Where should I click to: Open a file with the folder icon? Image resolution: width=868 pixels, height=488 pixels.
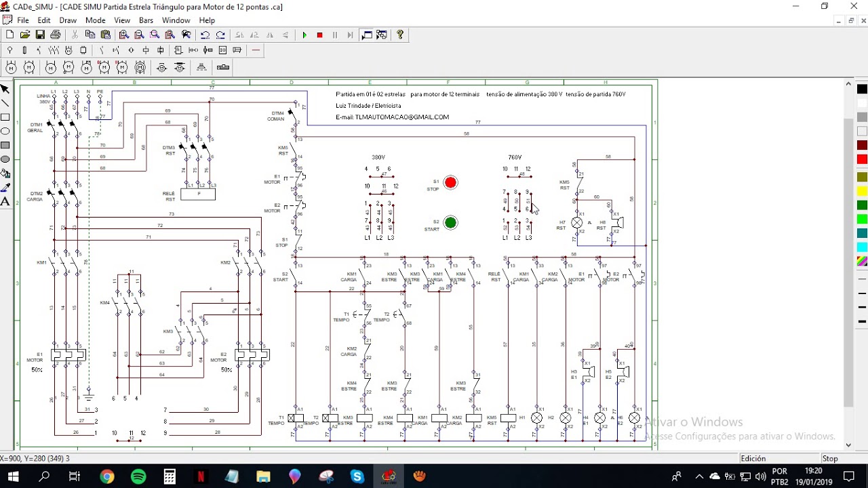coord(25,35)
